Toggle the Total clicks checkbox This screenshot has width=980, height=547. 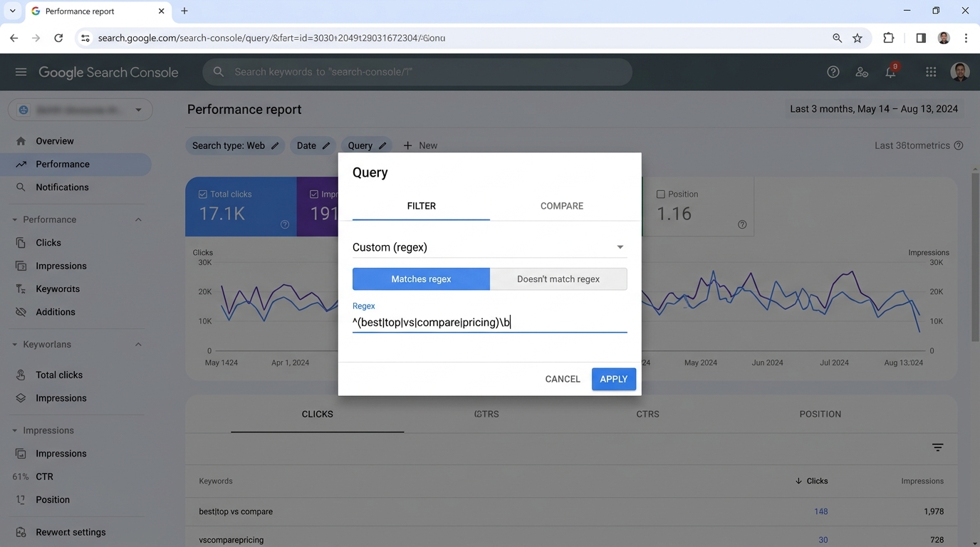203,194
